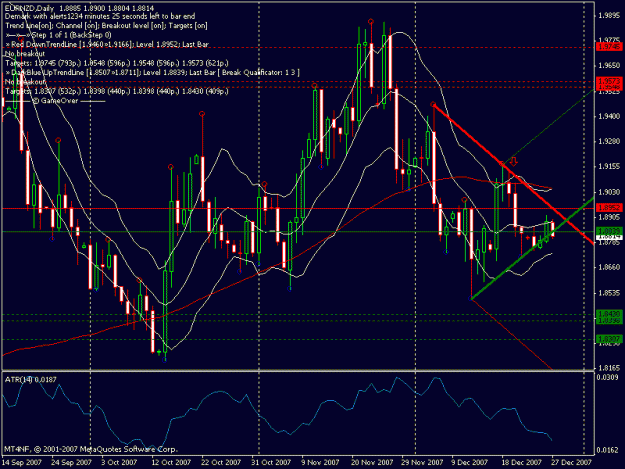Click the 0.0162 value on the ATR scale

click(608, 450)
